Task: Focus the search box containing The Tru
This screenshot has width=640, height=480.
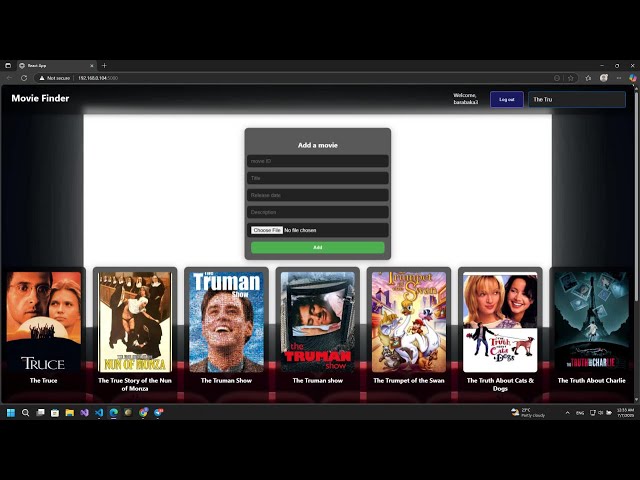Action: point(577,99)
